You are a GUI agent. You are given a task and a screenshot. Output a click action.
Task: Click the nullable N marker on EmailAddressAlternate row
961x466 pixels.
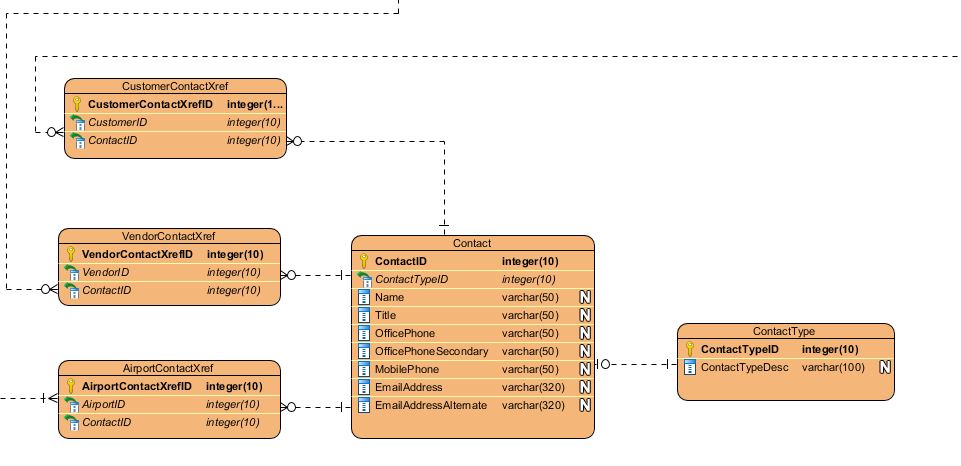(585, 405)
